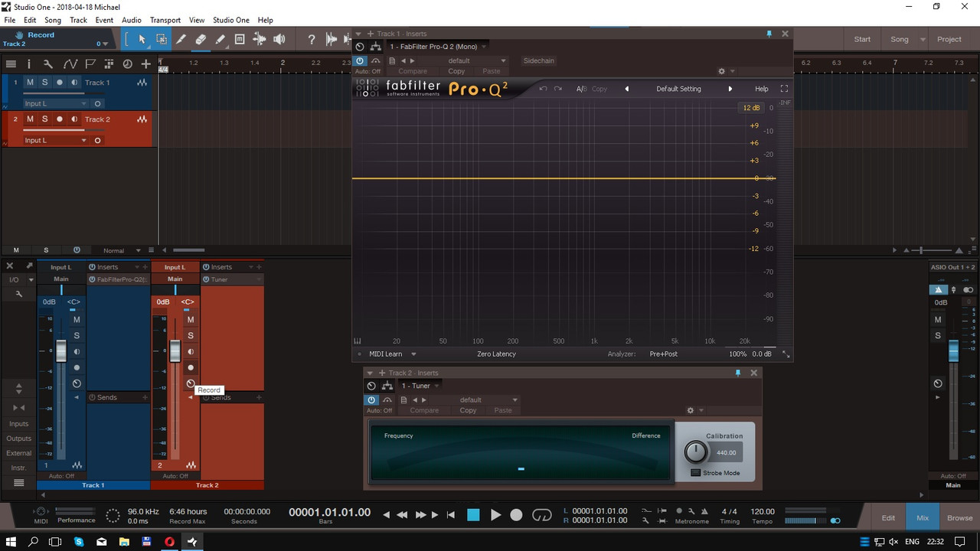Click gear icon in Pro-Q 2 header
Image resolution: width=980 pixels, height=551 pixels.
(x=721, y=71)
